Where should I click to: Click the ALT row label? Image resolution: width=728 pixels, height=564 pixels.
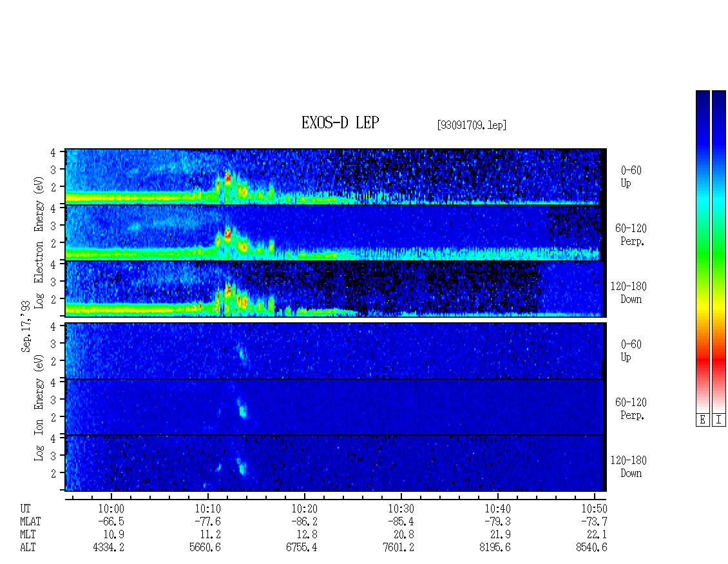28,548
